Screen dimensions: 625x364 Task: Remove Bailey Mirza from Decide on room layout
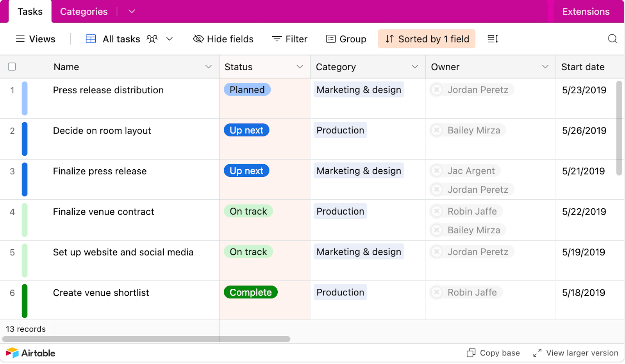(x=437, y=130)
